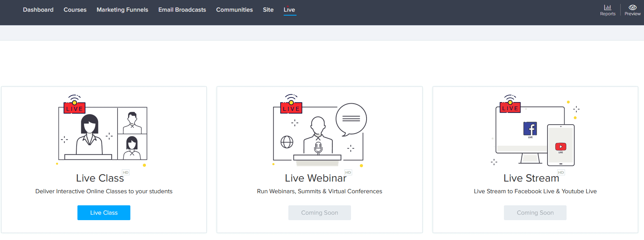Click the speech bubble in webinar illustration
This screenshot has width=644, height=240.
[351, 119]
